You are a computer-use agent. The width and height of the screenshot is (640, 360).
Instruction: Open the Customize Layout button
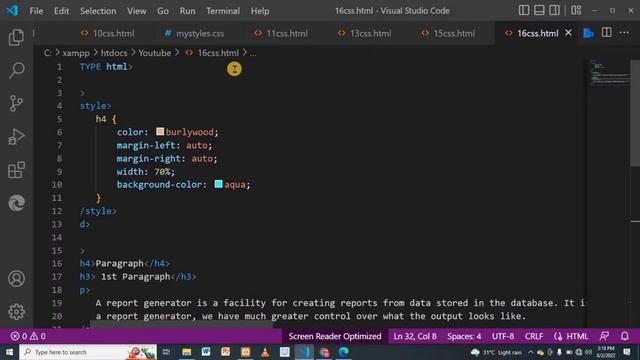pos(576,10)
